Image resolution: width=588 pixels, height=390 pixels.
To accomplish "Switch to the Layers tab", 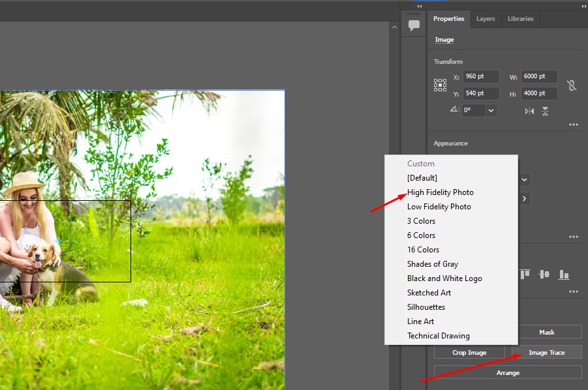I will [486, 18].
